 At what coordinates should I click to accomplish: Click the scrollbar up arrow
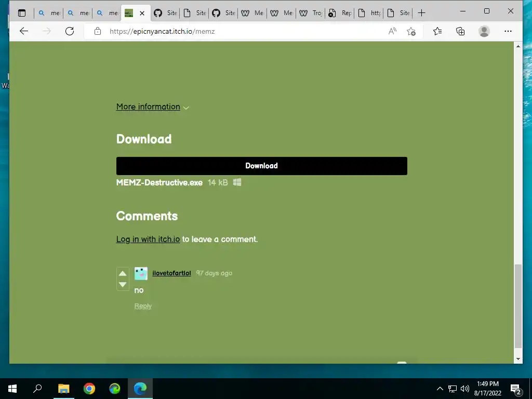(518, 46)
